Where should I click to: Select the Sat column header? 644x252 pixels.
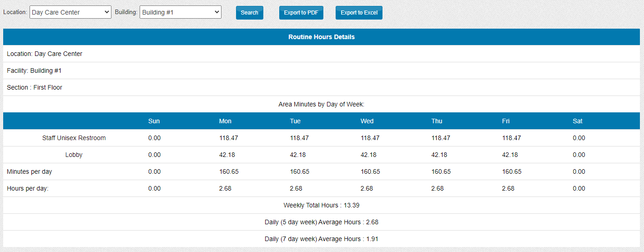pos(578,121)
